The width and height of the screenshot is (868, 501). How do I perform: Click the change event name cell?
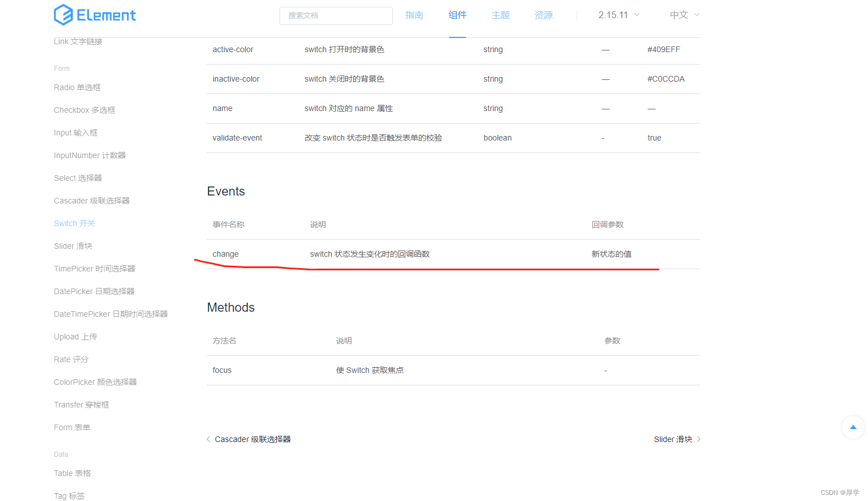(226, 254)
